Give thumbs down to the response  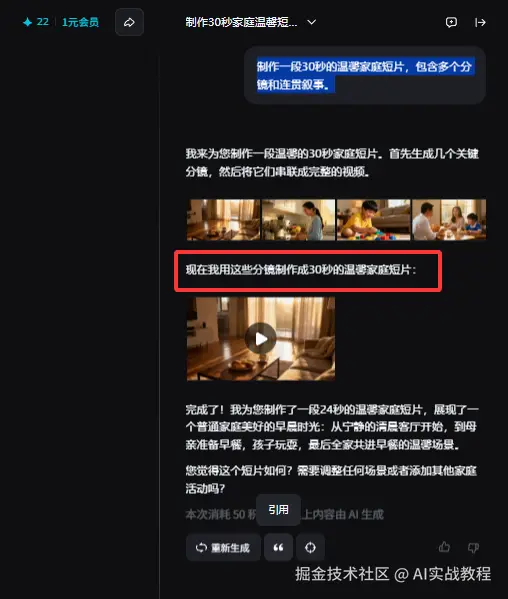(473, 547)
